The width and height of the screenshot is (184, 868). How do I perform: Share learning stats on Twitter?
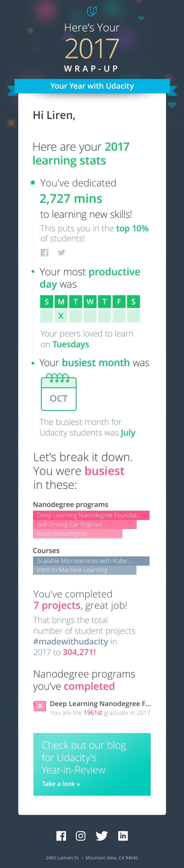[x=61, y=252]
